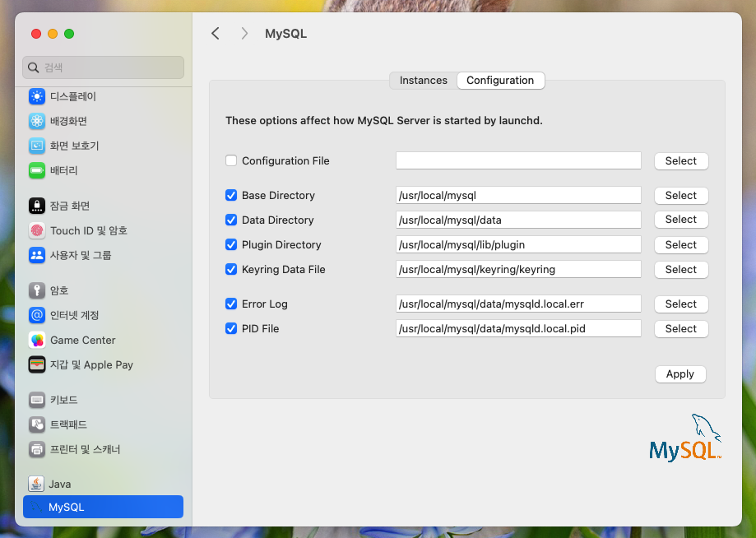This screenshot has width=756, height=538.
Task: Click the keyring/keyring path field
Action: click(518, 269)
